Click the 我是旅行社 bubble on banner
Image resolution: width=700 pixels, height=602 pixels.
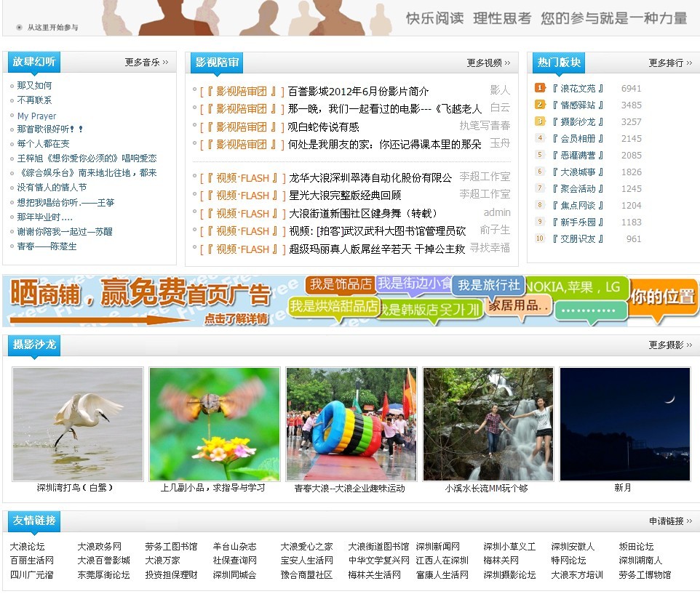pyautogui.click(x=488, y=286)
